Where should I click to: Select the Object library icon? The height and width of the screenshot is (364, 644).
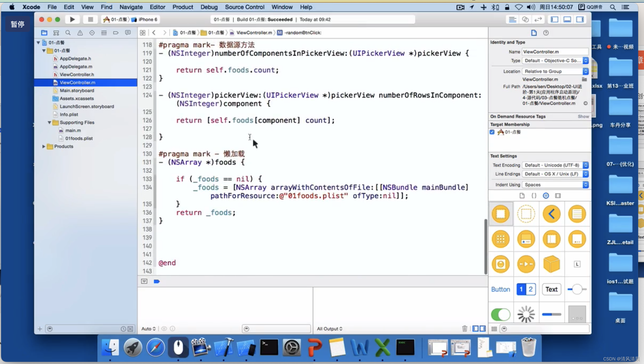coord(546,196)
